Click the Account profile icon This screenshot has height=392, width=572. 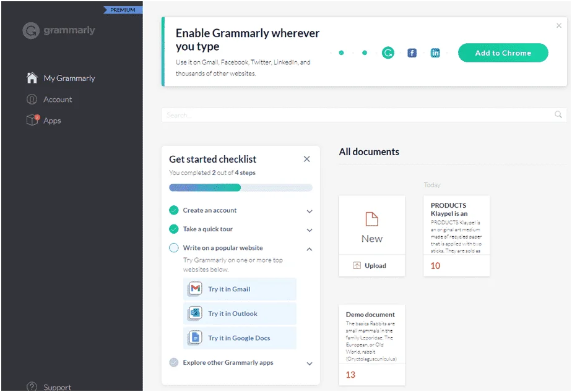pyautogui.click(x=32, y=99)
